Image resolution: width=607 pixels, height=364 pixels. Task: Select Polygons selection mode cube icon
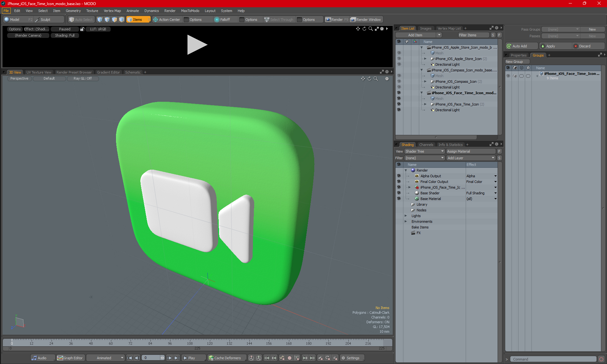pos(114,20)
